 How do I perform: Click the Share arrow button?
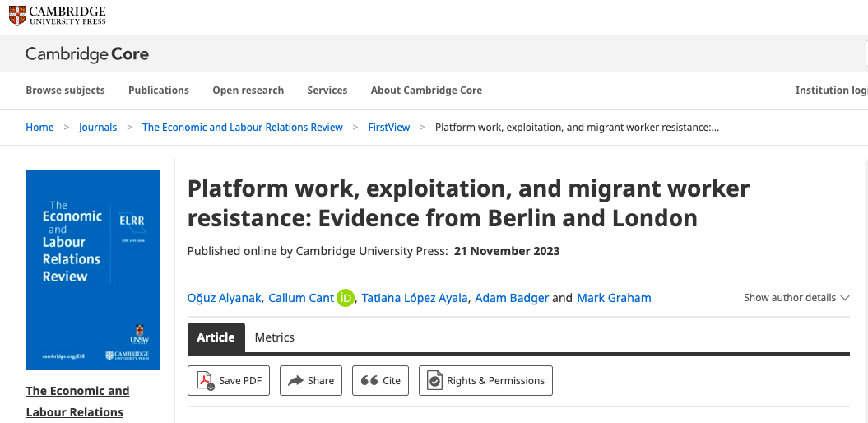coord(311,380)
